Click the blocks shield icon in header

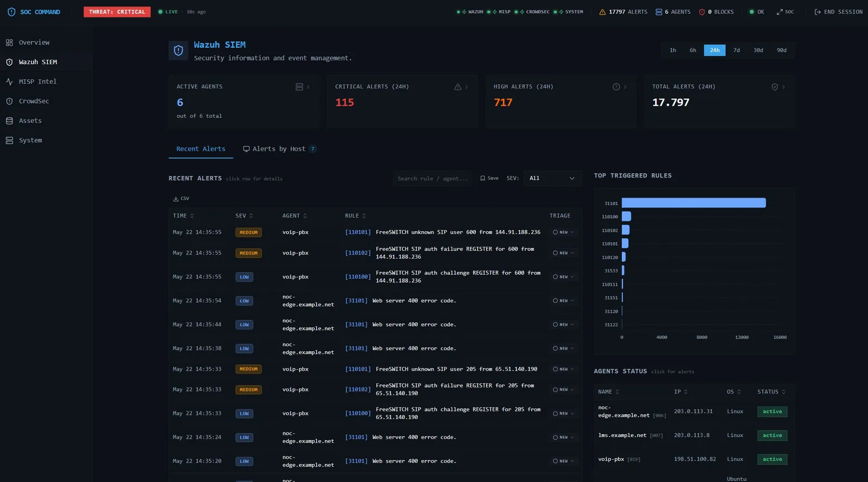click(702, 12)
